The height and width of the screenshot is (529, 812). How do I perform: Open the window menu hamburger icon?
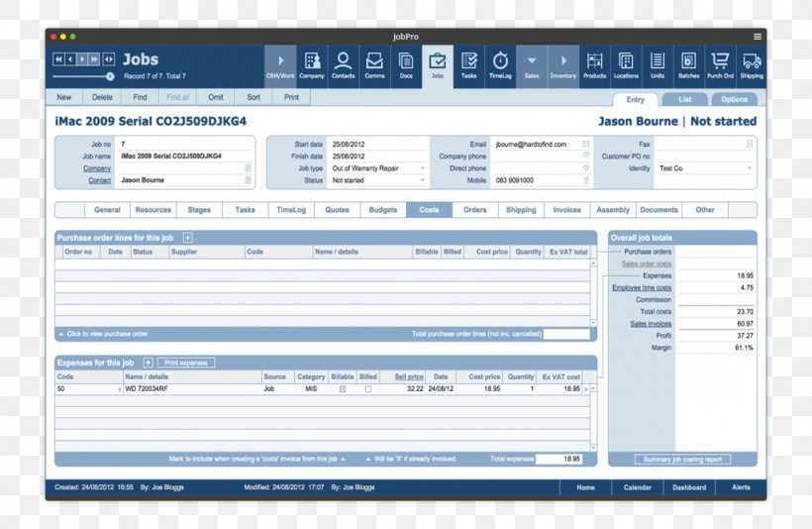(x=758, y=37)
